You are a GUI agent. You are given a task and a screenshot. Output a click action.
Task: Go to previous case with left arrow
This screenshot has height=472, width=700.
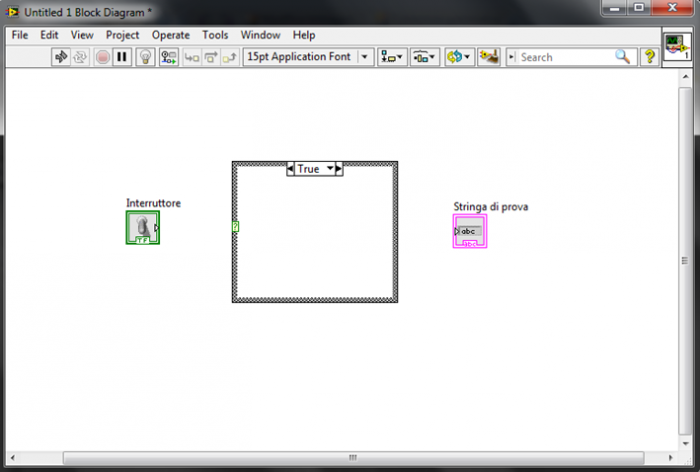(x=291, y=169)
